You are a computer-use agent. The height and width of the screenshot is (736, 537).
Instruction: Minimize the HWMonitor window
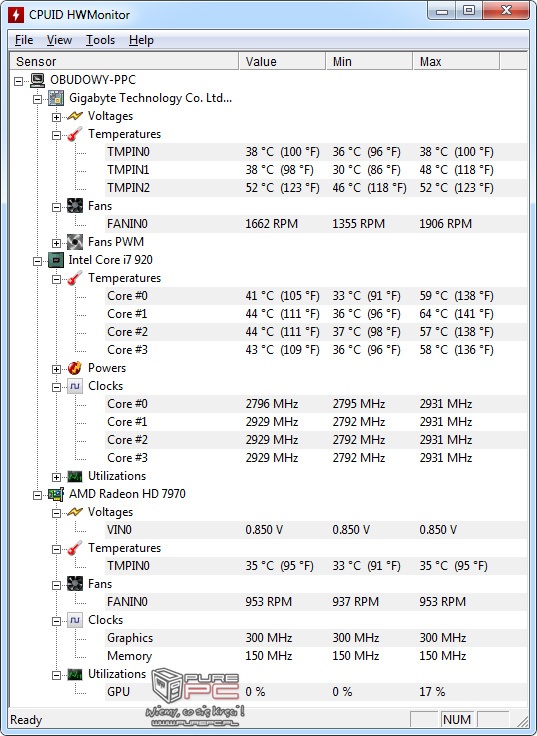tap(442, 11)
